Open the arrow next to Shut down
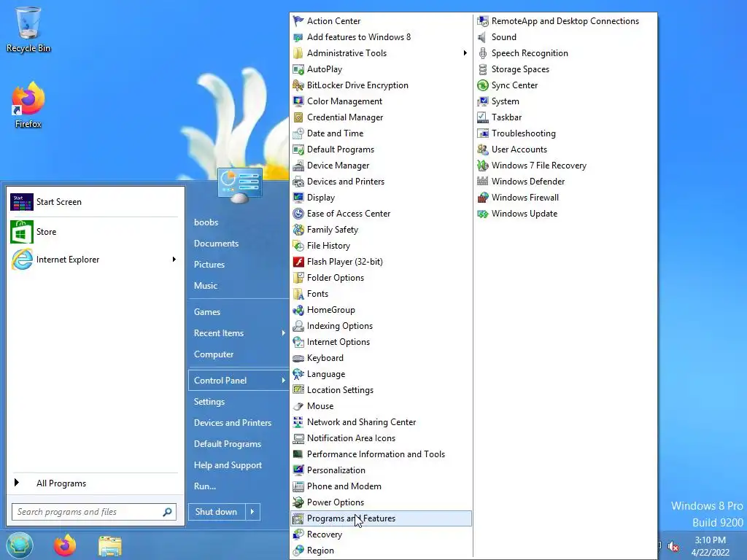Viewport: 747px width, 560px height. coord(252,511)
